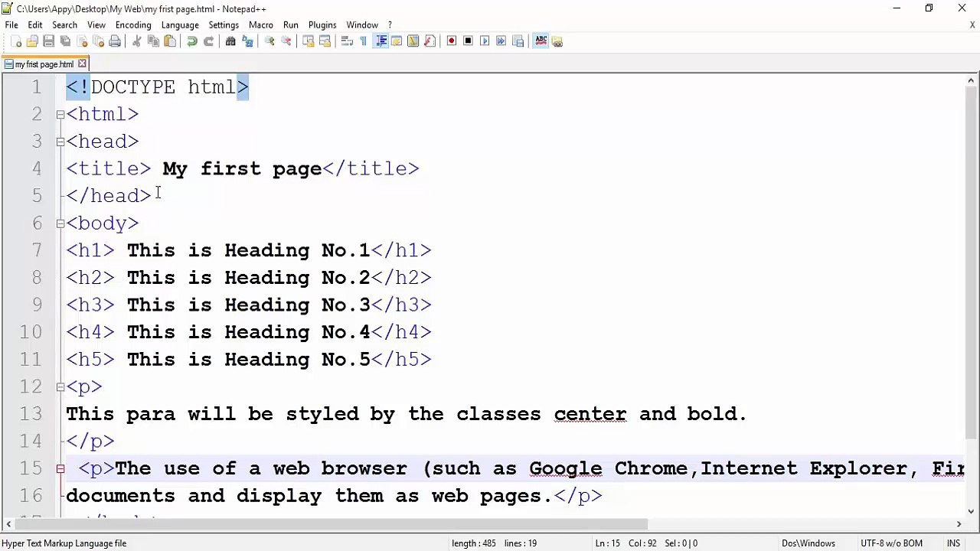Toggle ABC spell-check toolbar icon

coord(541,41)
